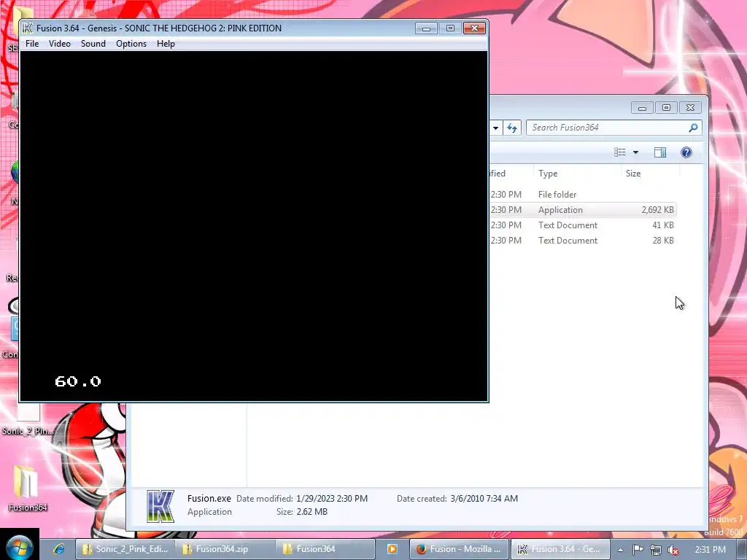Click the muted volume tray icon
Image resolution: width=747 pixels, height=560 pixels.
click(x=673, y=550)
